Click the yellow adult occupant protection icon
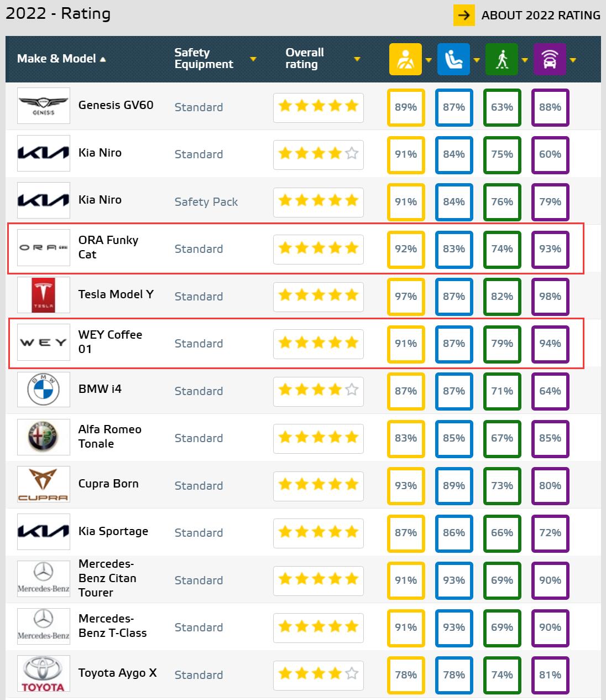The height and width of the screenshot is (700, 606). tap(405, 59)
